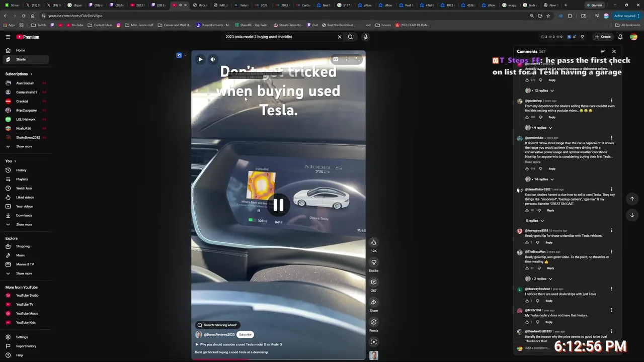Open Liked videos
The height and width of the screenshot is (362, 644).
pyautogui.click(x=25, y=197)
